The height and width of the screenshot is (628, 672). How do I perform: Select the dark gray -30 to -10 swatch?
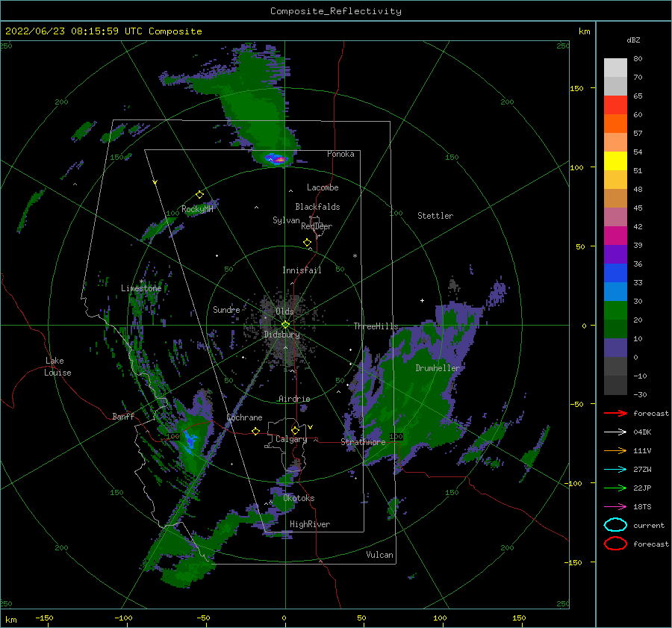615,385
